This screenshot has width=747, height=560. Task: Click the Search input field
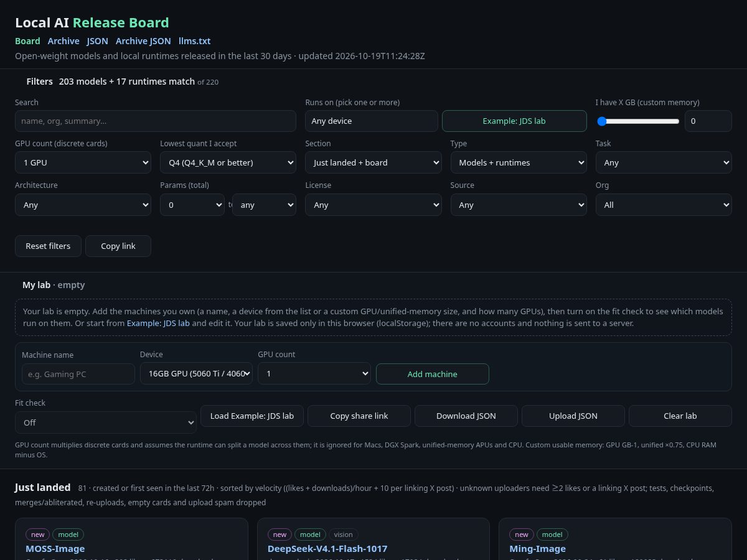(156, 121)
